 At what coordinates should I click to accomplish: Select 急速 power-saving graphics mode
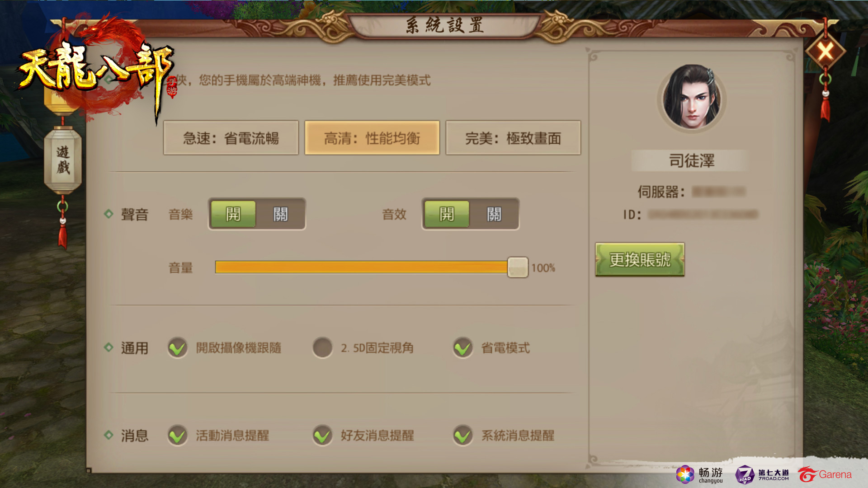(x=231, y=138)
